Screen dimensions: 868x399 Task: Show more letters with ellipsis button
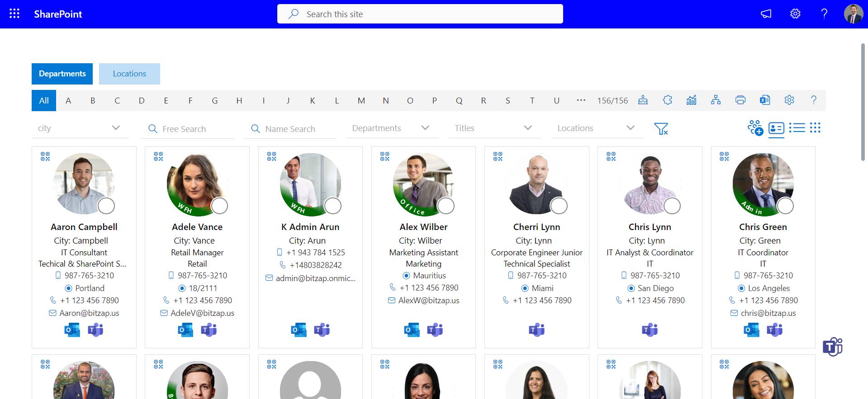(581, 100)
